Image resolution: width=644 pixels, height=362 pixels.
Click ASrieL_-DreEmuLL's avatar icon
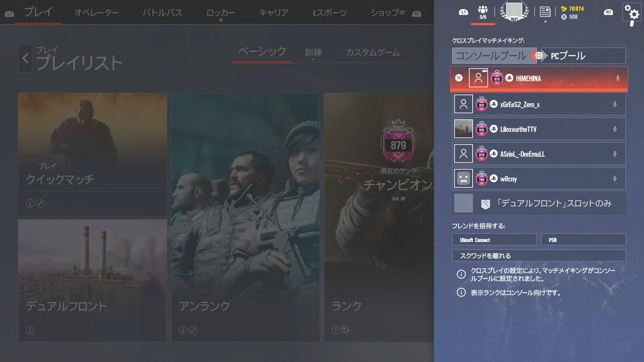[463, 153]
